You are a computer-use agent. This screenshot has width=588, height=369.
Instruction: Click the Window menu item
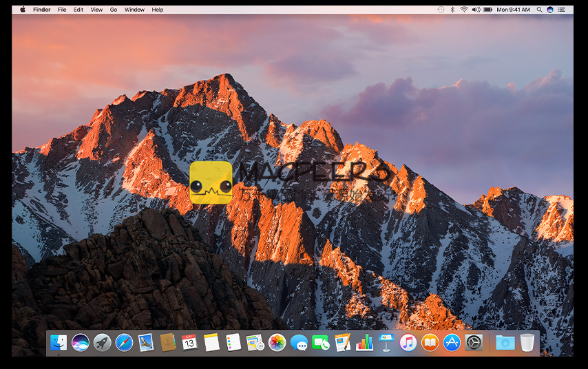134,10
